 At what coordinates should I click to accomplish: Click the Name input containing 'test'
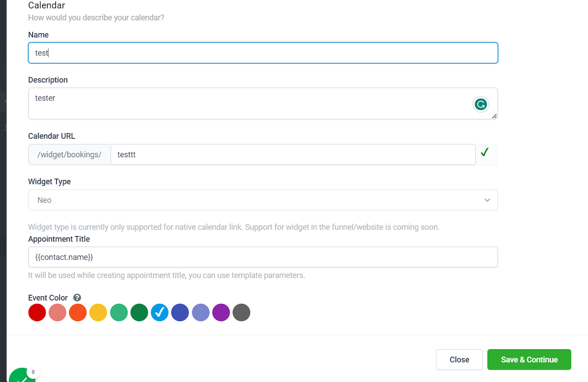[263, 52]
